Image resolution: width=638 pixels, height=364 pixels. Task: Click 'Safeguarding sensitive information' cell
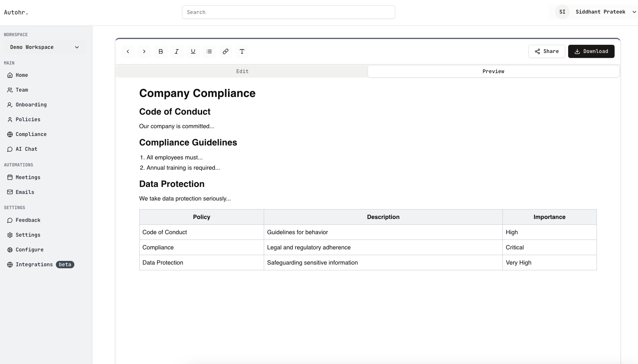tap(383, 263)
